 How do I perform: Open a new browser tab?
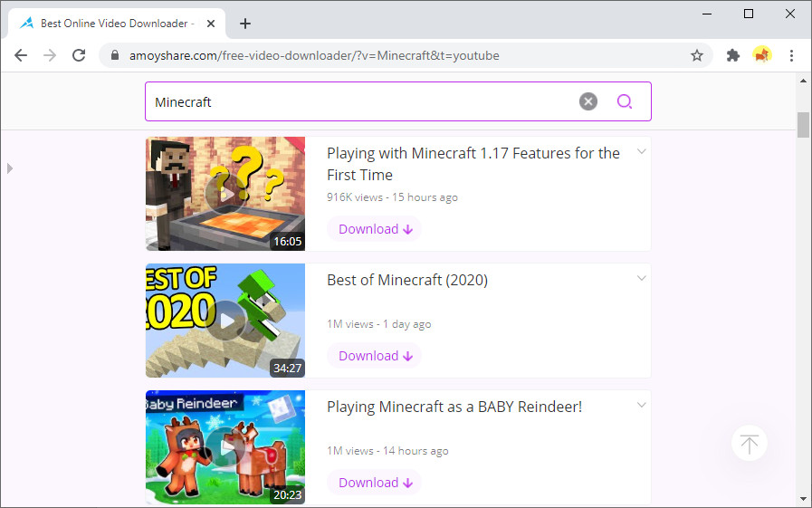[x=245, y=24]
